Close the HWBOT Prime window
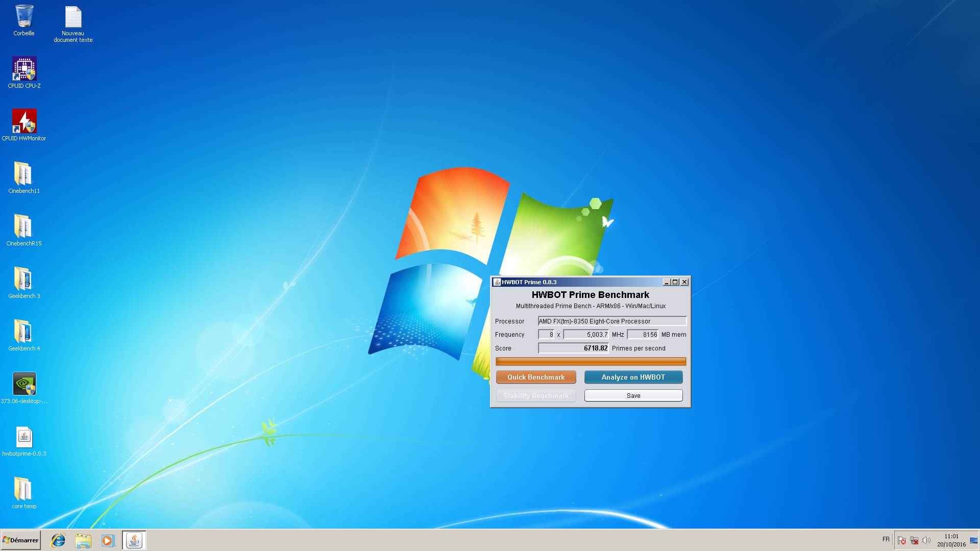Image resolution: width=980 pixels, height=551 pixels. (684, 282)
